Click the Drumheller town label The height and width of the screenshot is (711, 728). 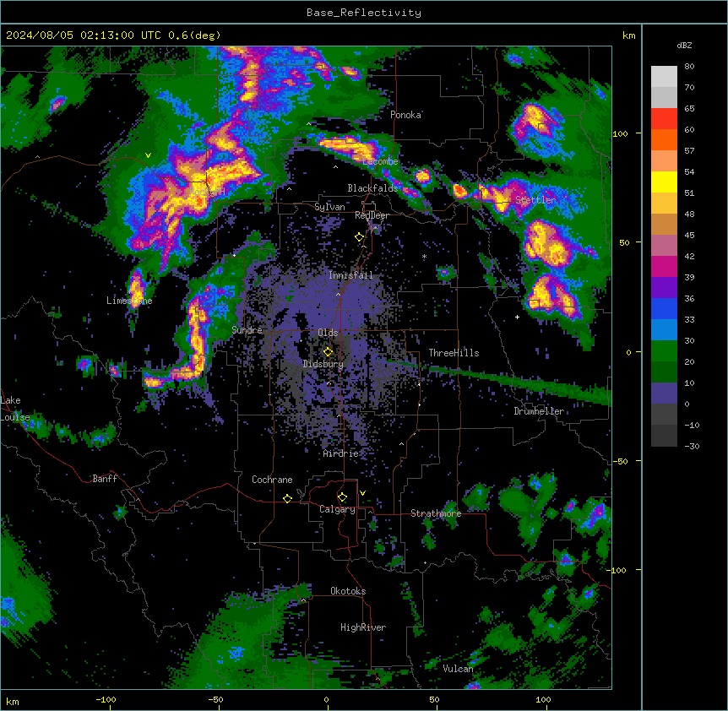[539, 411]
